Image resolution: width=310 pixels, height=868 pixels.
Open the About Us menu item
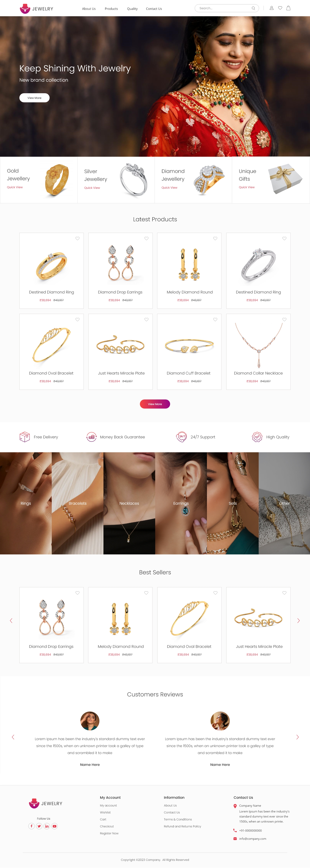click(x=89, y=9)
